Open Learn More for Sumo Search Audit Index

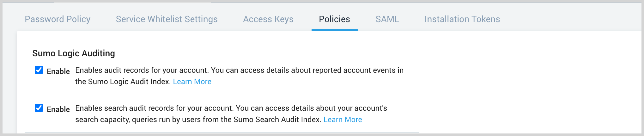[343, 120]
